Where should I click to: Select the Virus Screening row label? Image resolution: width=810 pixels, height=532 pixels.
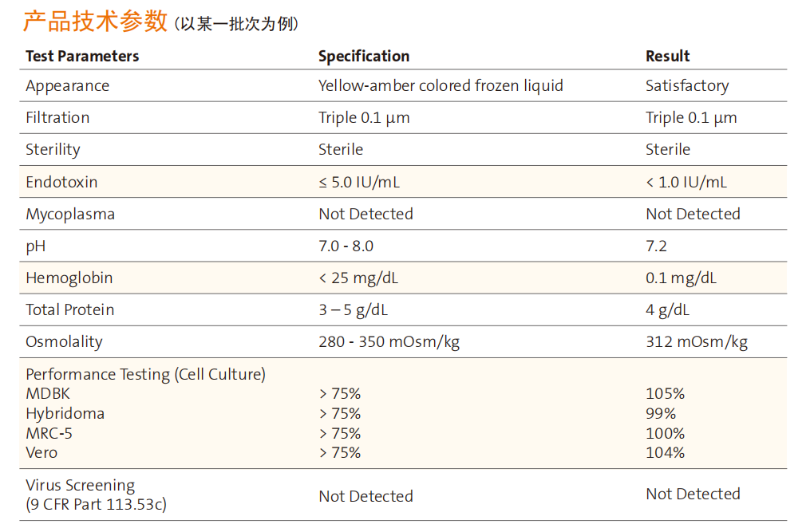click(x=96, y=495)
